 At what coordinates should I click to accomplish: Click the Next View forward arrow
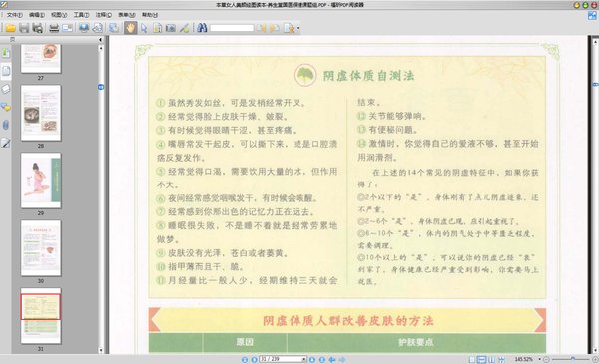(342, 359)
